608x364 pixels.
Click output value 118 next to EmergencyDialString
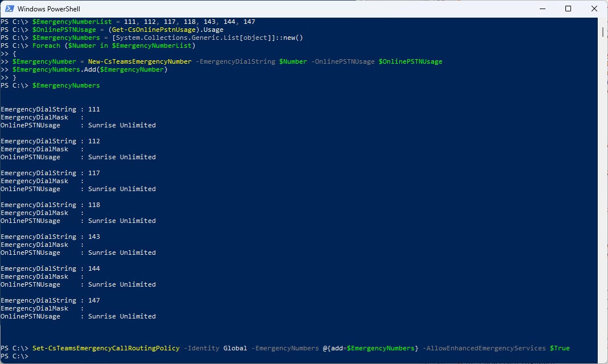[x=94, y=205]
